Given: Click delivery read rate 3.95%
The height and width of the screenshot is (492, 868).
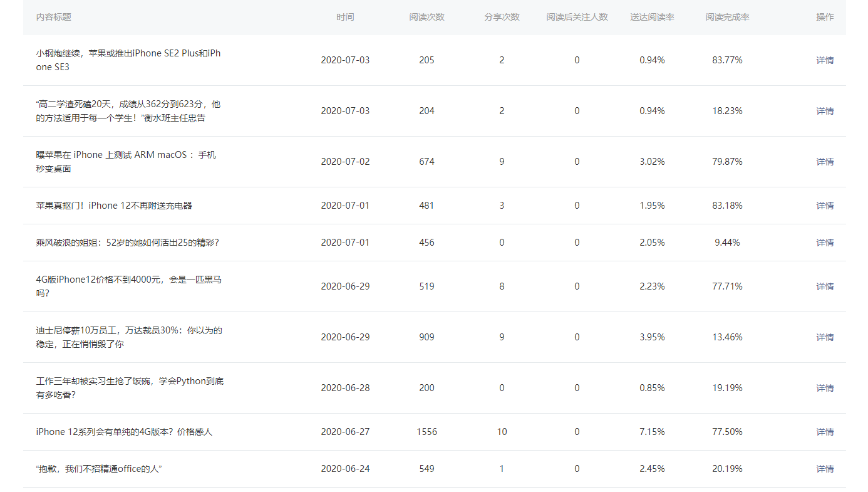Looking at the screenshot, I should [x=652, y=337].
